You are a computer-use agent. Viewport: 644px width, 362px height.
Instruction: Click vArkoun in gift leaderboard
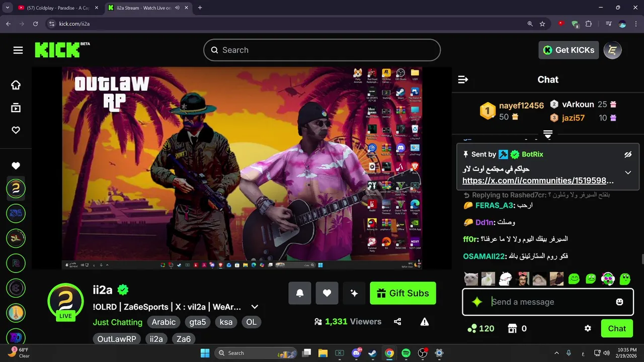tap(578, 105)
